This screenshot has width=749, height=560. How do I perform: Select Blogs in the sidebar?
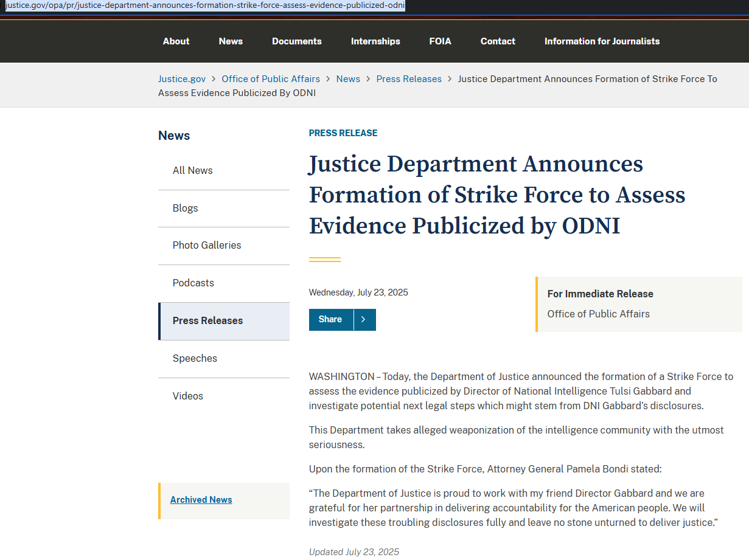click(224, 209)
